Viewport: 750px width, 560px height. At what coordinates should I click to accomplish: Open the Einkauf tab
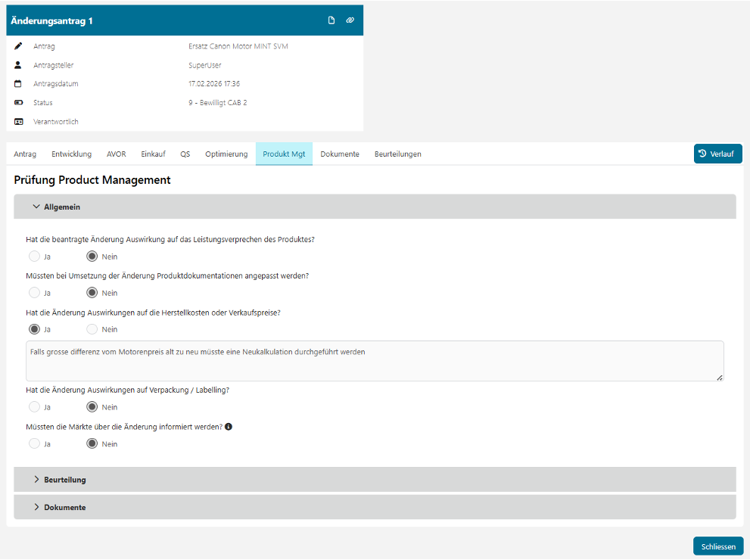coord(153,154)
